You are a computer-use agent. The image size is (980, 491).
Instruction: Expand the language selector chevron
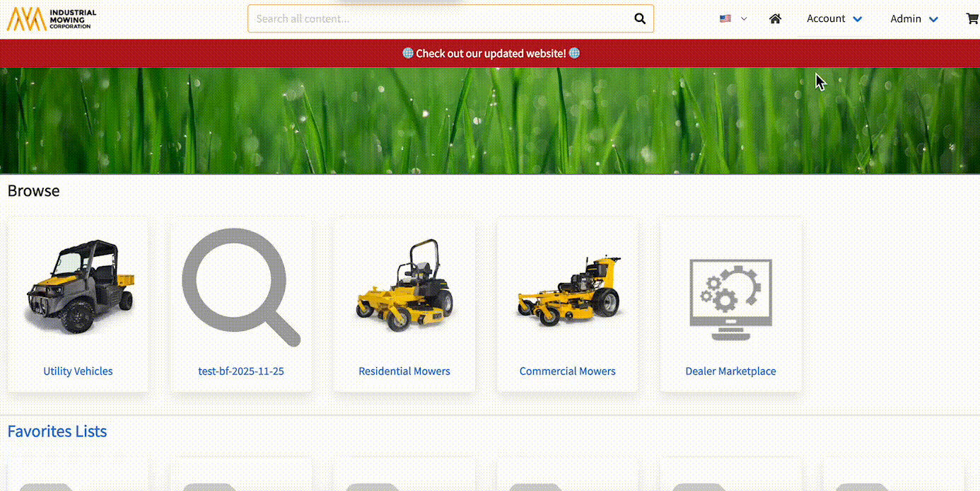(x=744, y=19)
